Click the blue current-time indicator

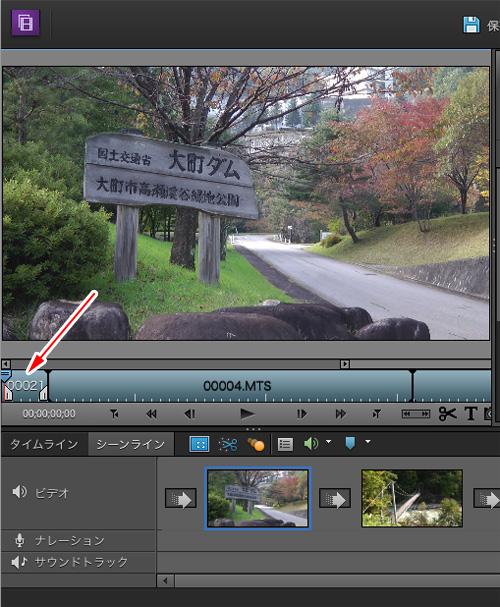[5, 375]
